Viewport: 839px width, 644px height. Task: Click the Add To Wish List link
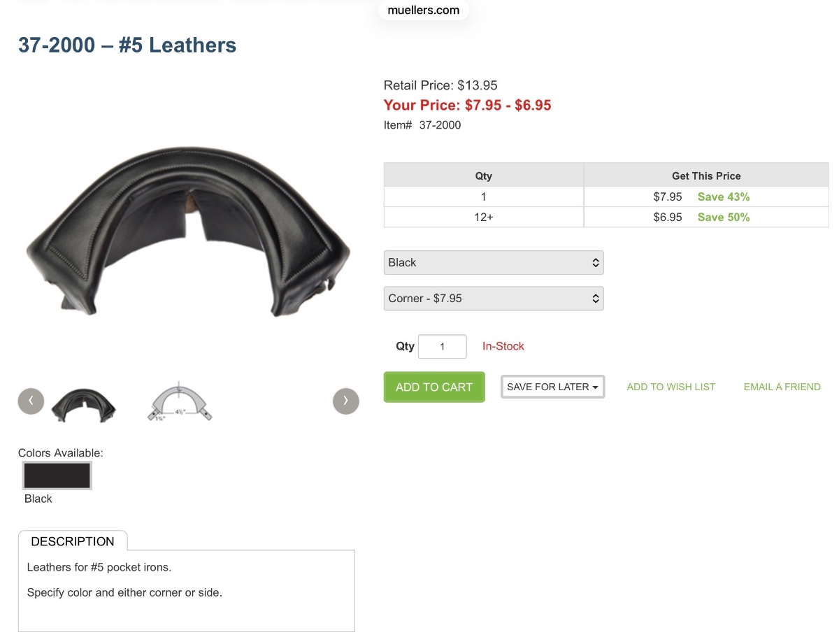point(671,387)
